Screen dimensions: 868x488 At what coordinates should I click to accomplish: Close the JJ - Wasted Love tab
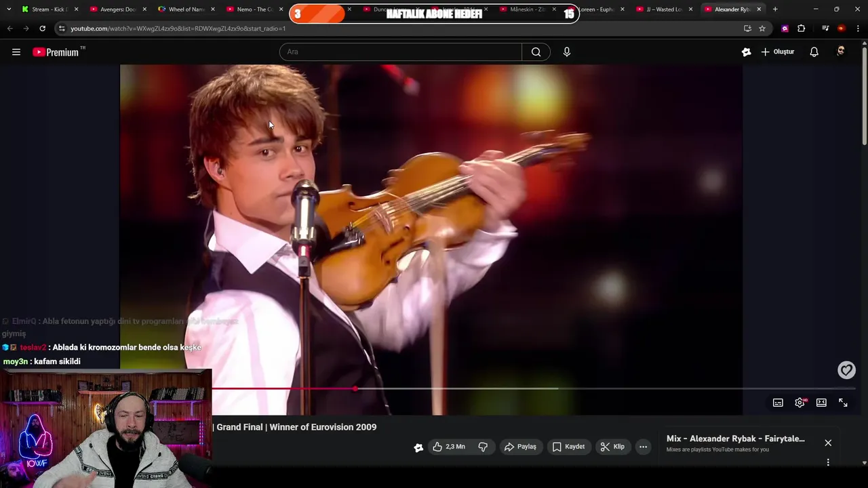[690, 9]
